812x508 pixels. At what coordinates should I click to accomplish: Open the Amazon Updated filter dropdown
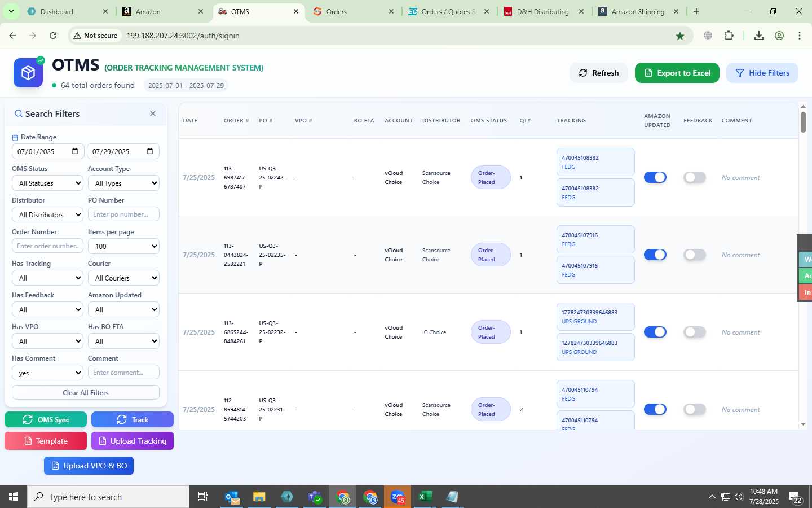(123, 309)
